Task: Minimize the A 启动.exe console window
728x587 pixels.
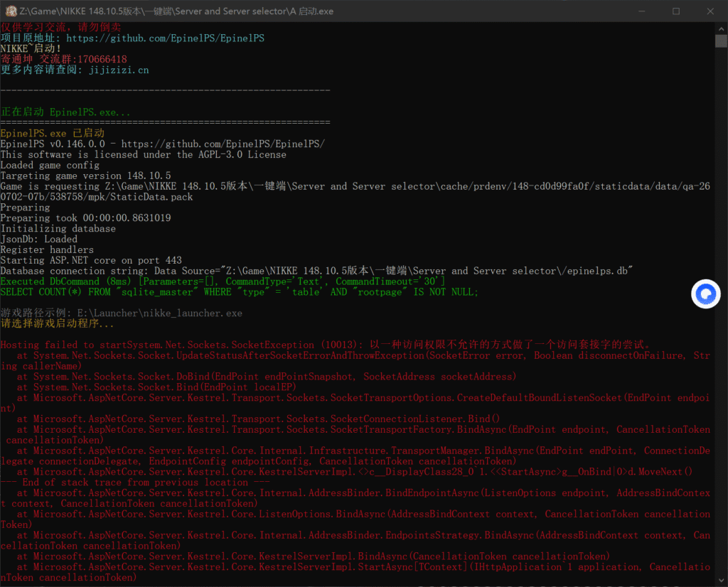Action: click(642, 11)
